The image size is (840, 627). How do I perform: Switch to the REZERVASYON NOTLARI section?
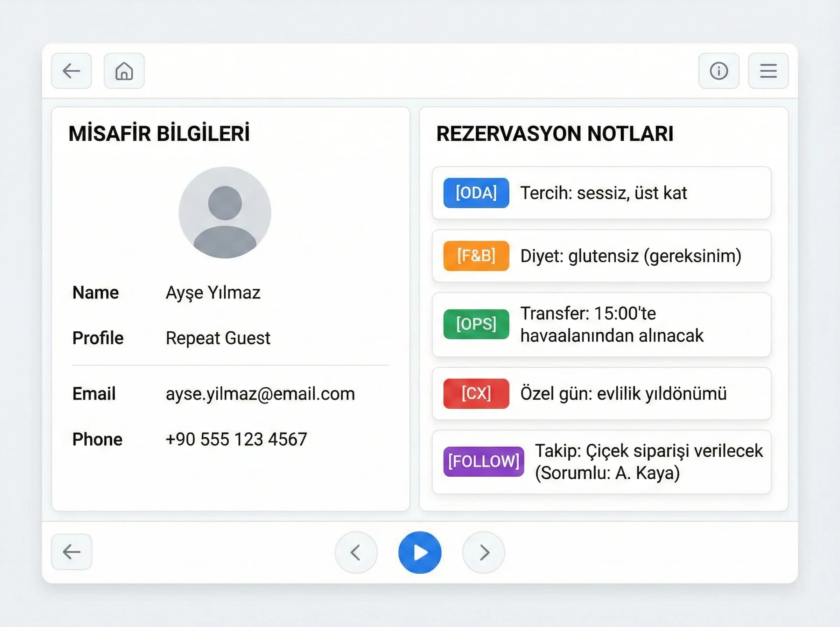tap(555, 133)
